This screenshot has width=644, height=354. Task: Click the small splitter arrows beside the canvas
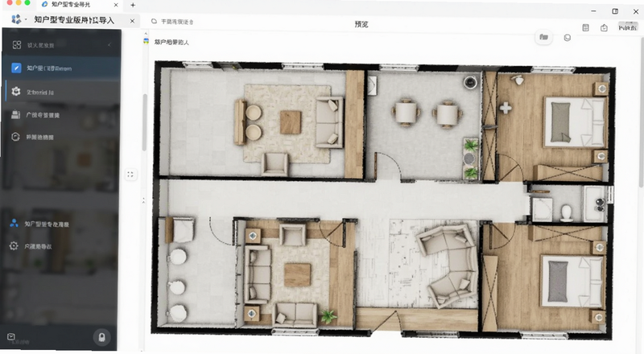pyautogui.click(x=143, y=200)
